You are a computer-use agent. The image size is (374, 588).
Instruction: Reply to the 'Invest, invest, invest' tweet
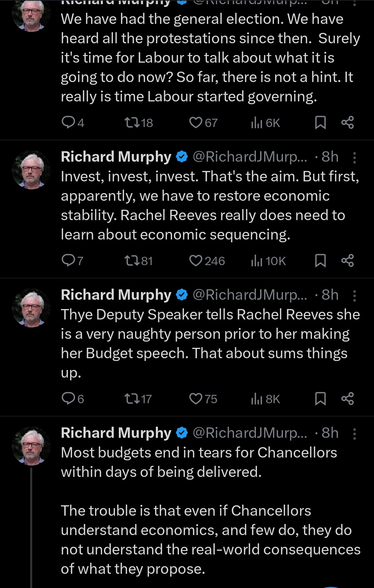pos(68,261)
